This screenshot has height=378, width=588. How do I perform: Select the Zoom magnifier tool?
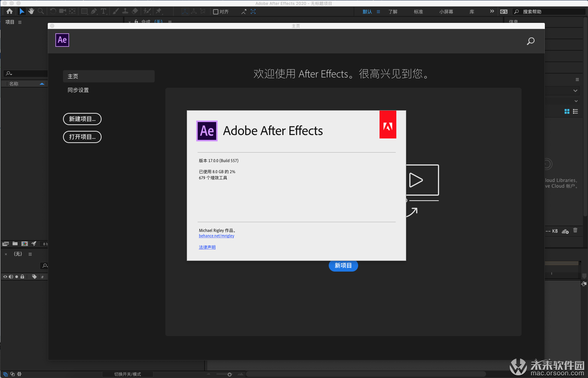[x=41, y=11]
